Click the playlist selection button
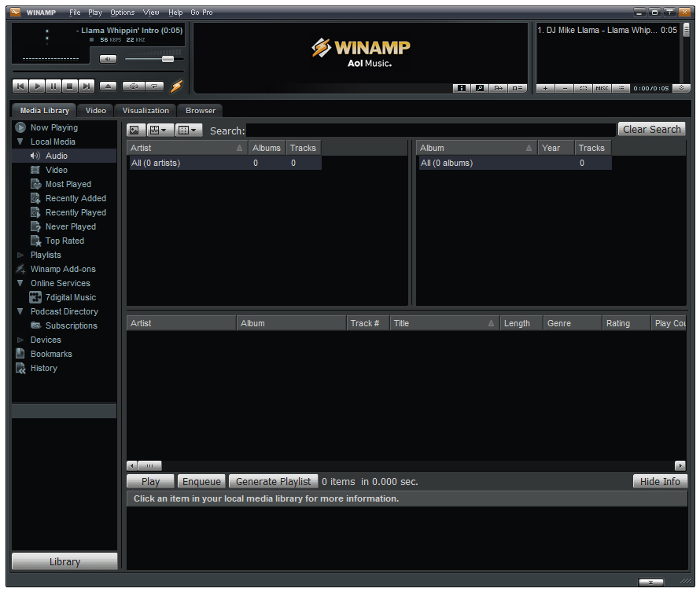700x592 pixels. (x=584, y=88)
